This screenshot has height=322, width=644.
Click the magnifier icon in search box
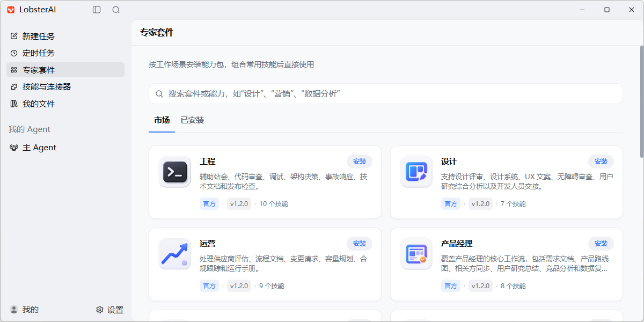(159, 94)
